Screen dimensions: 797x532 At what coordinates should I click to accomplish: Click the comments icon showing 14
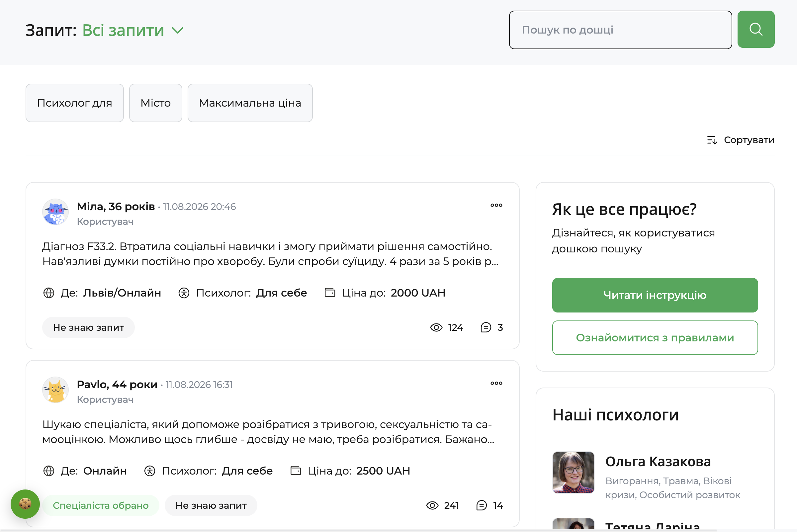[481, 505]
